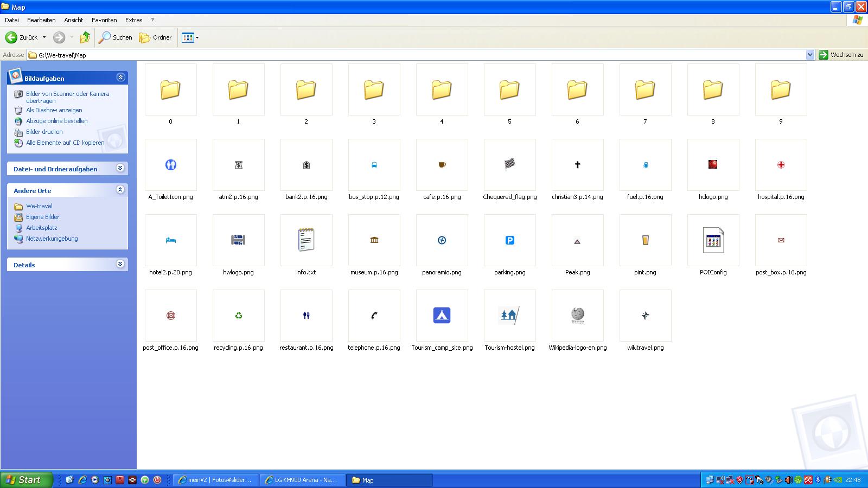
Task: Open the Zurück history dropdown arrow
Action: 44,37
